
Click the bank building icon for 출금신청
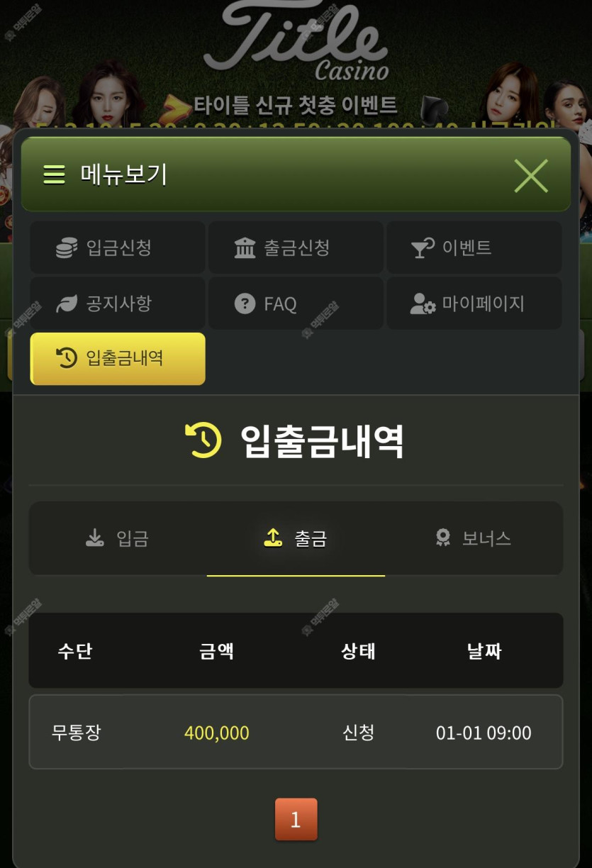pyautogui.click(x=245, y=248)
